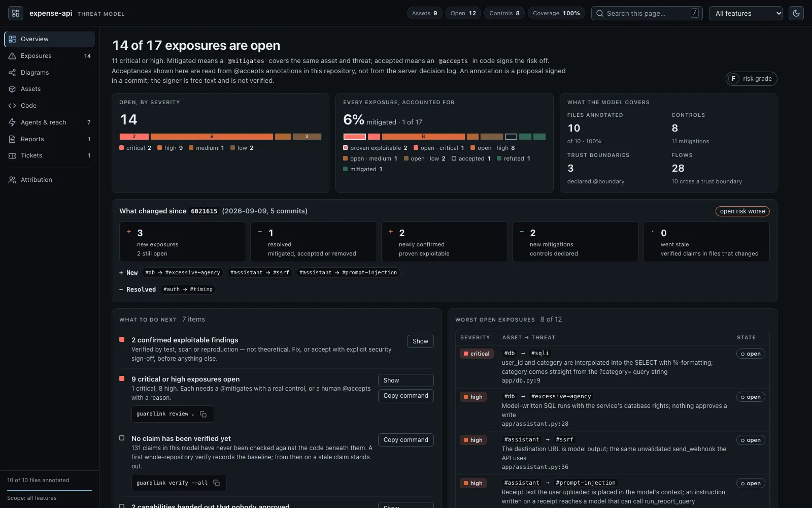Click the open risk worse badge

(x=742, y=211)
